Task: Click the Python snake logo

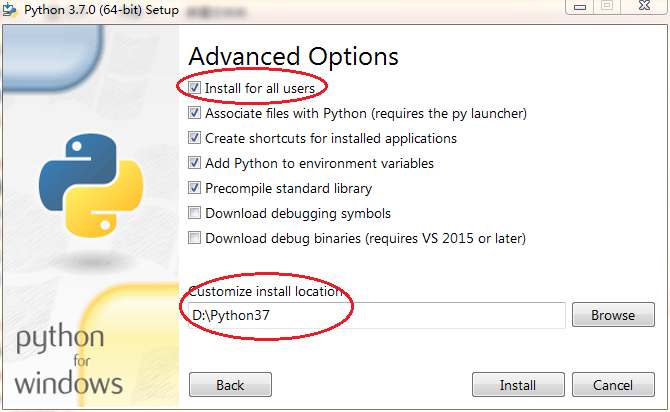Action: (91, 185)
